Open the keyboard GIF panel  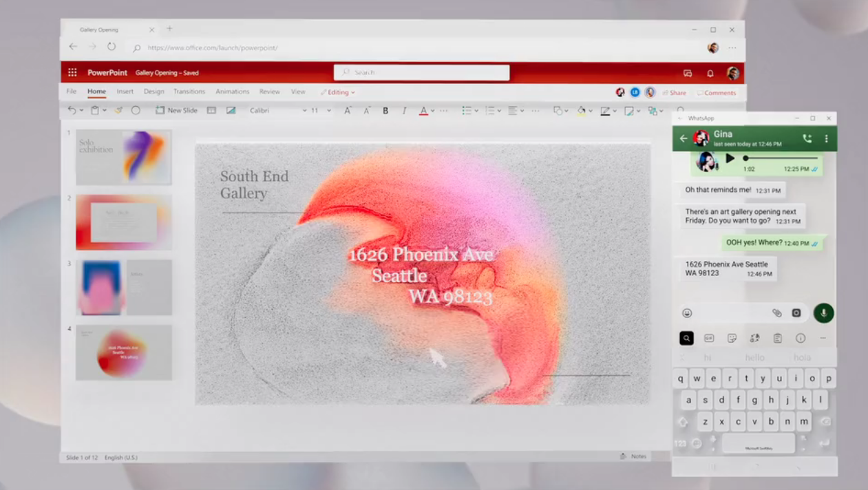click(x=709, y=338)
